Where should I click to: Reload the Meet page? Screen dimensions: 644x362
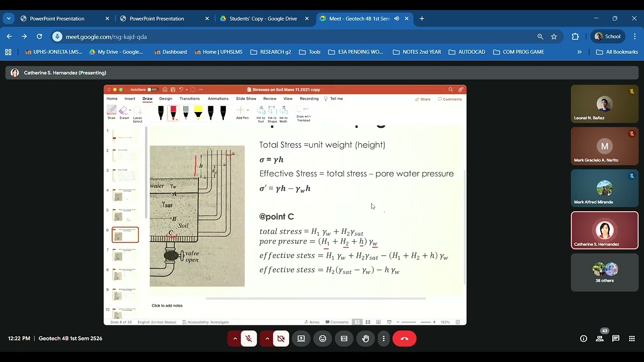39,37
